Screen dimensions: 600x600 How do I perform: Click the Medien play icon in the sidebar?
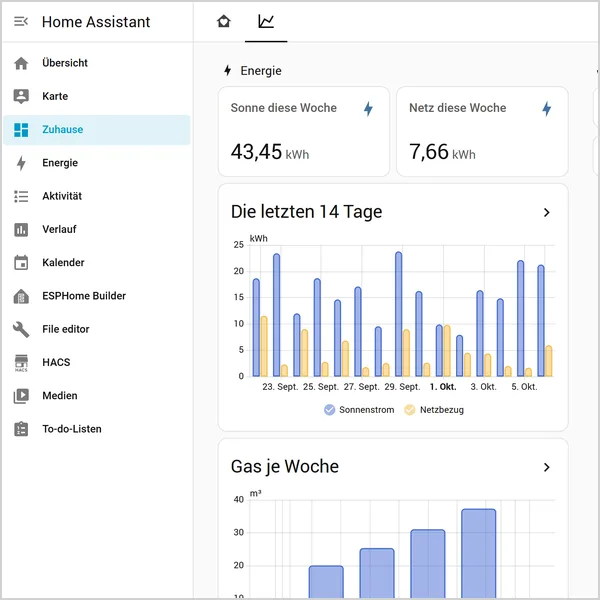click(x=21, y=396)
